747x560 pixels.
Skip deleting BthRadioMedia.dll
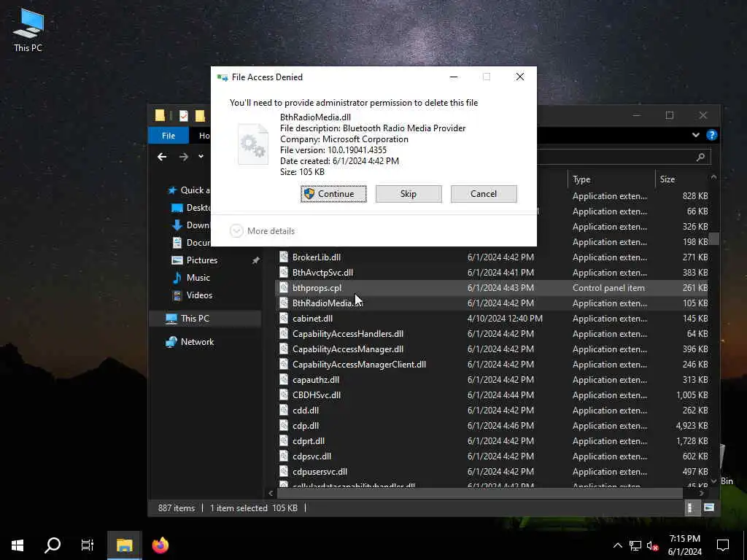pyautogui.click(x=409, y=194)
